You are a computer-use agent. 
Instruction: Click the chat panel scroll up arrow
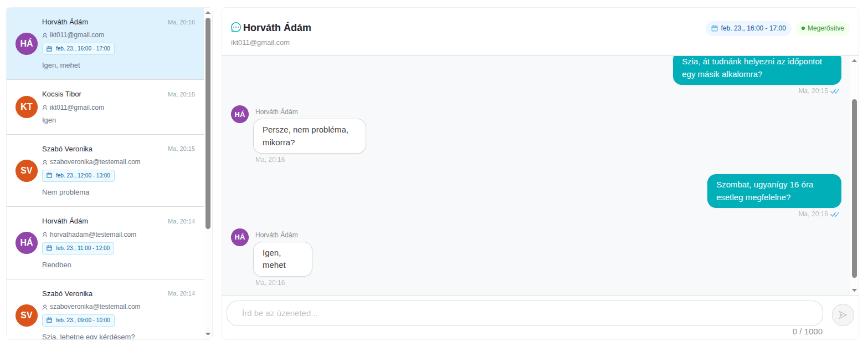point(854,60)
